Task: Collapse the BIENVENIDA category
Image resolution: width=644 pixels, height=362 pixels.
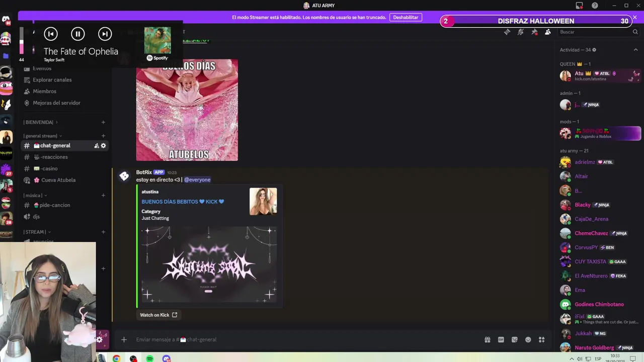Action: [x=41, y=122]
